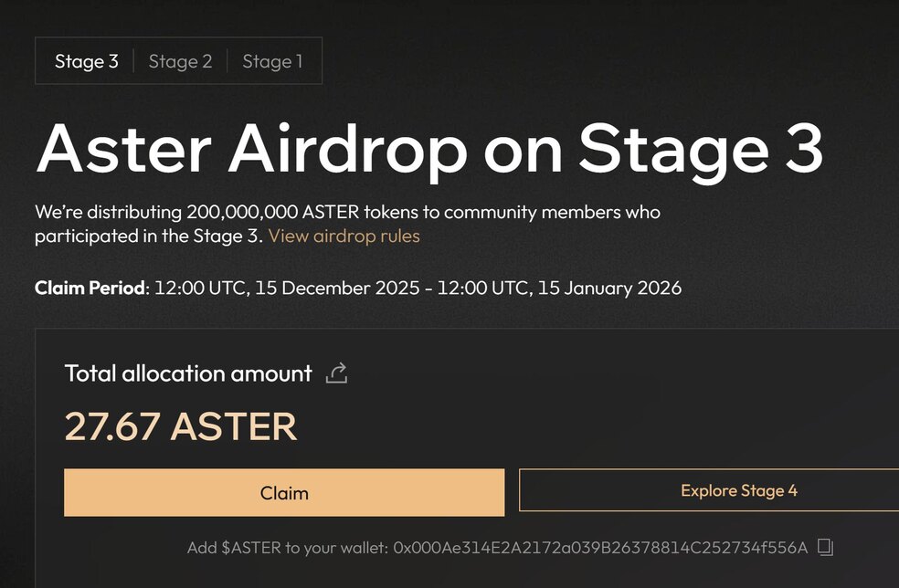Click the 0x000Ae314 contract address text
The width and height of the screenshot is (899, 588).
coord(601,548)
